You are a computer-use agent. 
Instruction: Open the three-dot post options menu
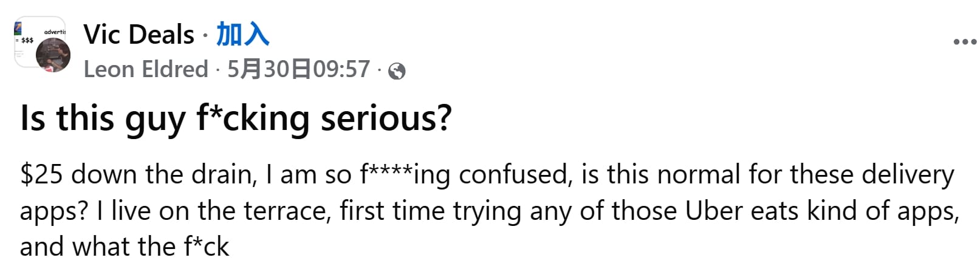pos(964,43)
